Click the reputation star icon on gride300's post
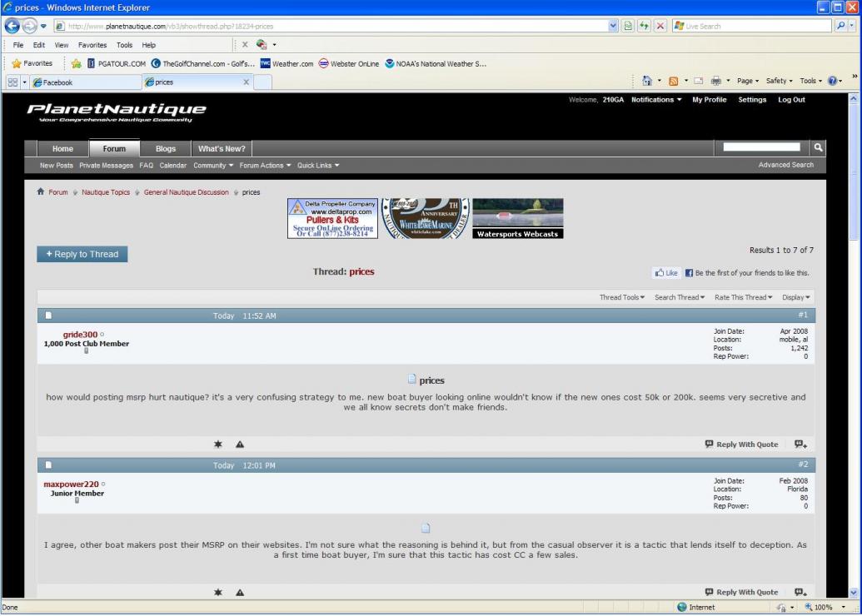Screen dimensions: 862x616 point(218,445)
